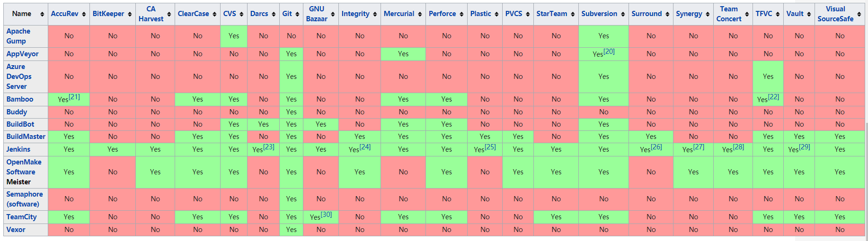Follow the ClearCase header link
868x241 pixels.
pyautogui.click(x=193, y=14)
